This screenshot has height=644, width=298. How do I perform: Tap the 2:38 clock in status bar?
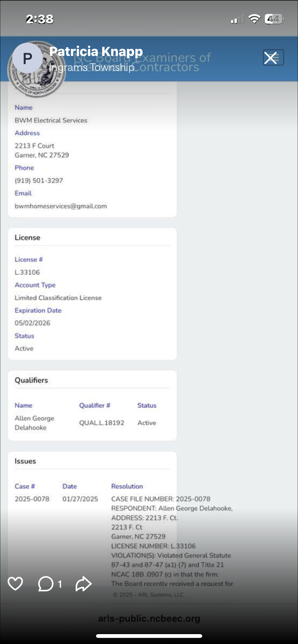[x=40, y=19]
